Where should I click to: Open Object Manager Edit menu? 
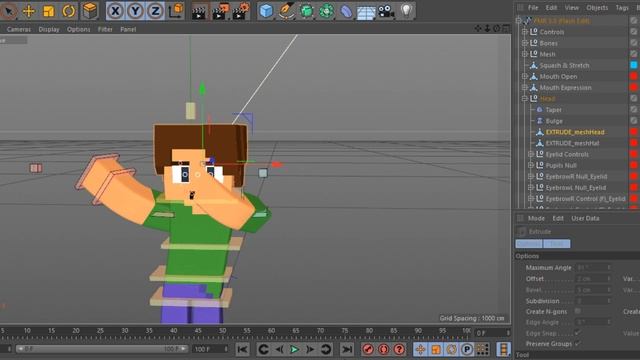pos(551,8)
